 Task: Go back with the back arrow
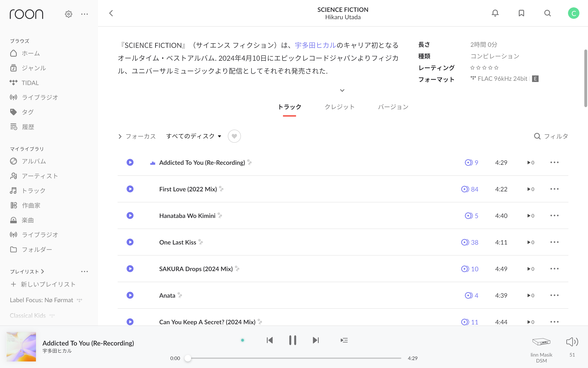(x=111, y=13)
